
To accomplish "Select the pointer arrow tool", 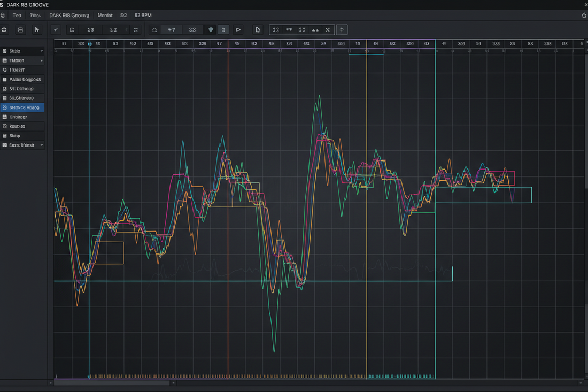I will pos(37,29).
